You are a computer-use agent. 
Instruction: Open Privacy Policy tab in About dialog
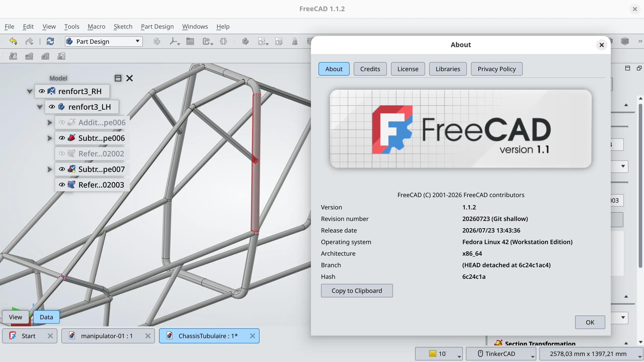(x=497, y=69)
